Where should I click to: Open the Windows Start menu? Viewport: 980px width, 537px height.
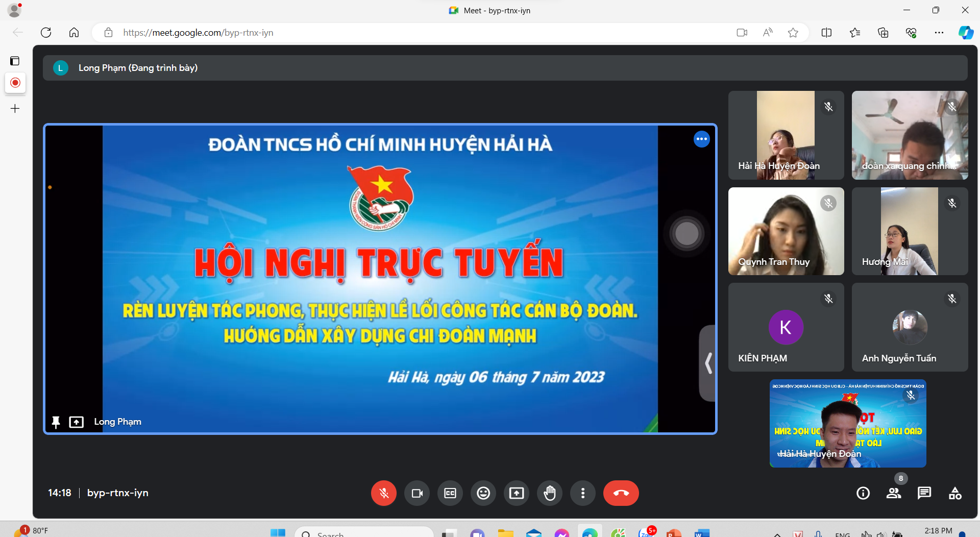[278, 533]
